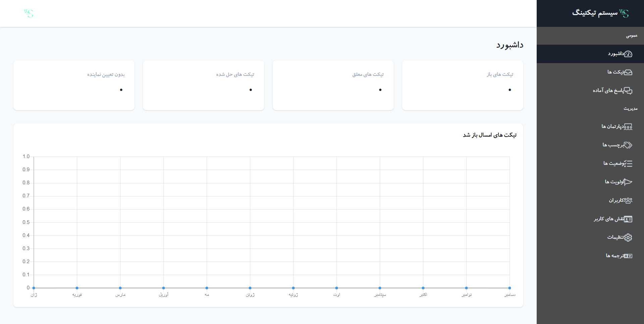Click the priorities flag icon
The width and height of the screenshot is (644, 324).
628,182
